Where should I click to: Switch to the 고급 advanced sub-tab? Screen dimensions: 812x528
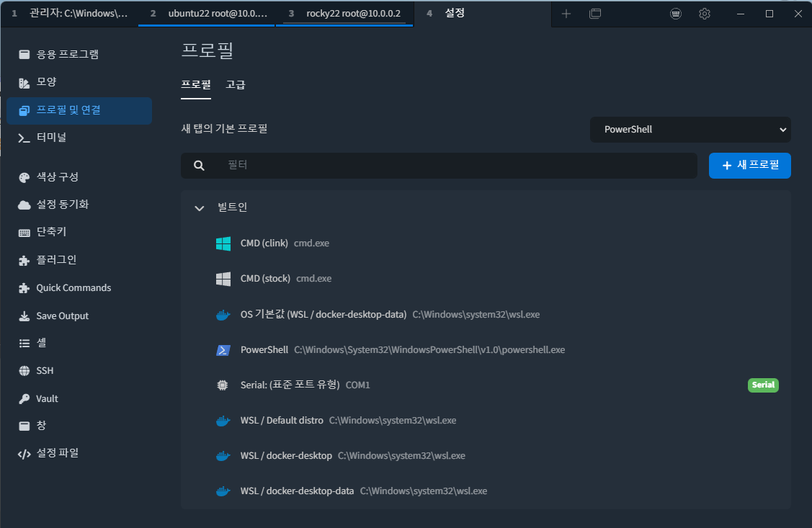click(x=235, y=84)
